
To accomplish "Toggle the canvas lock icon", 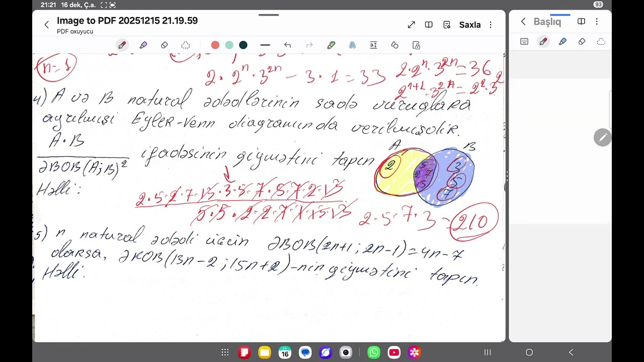I will click(x=416, y=45).
